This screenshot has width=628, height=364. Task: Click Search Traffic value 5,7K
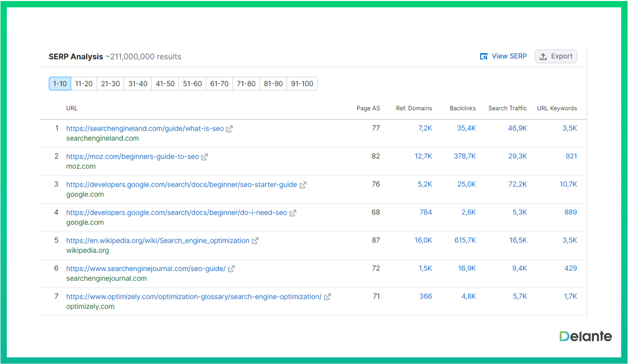click(x=520, y=296)
